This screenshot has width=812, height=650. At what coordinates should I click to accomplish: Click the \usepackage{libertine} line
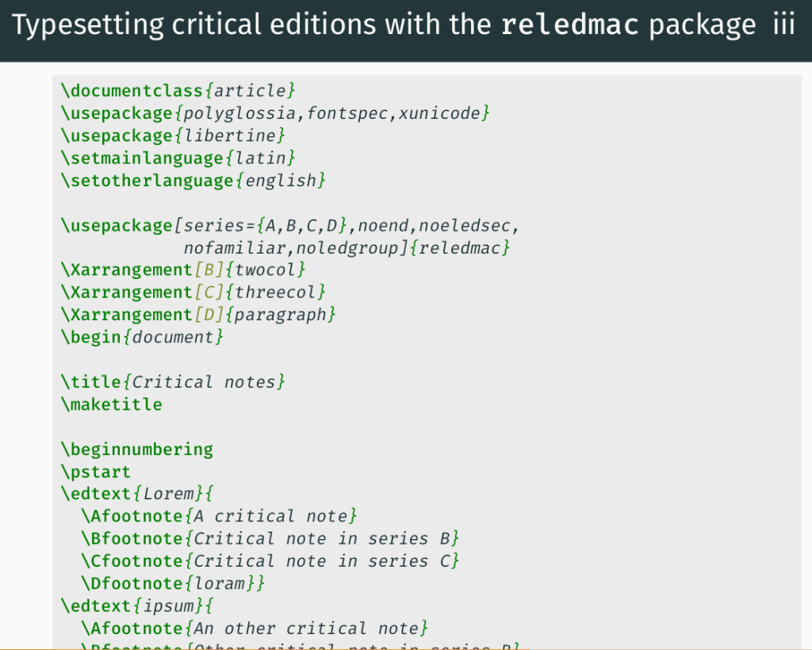[x=172, y=136]
